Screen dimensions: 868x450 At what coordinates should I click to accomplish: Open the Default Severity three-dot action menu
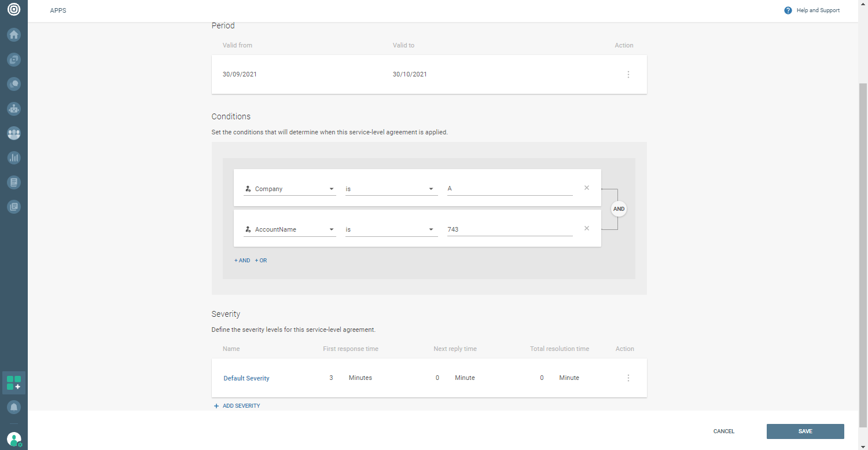[x=628, y=378]
